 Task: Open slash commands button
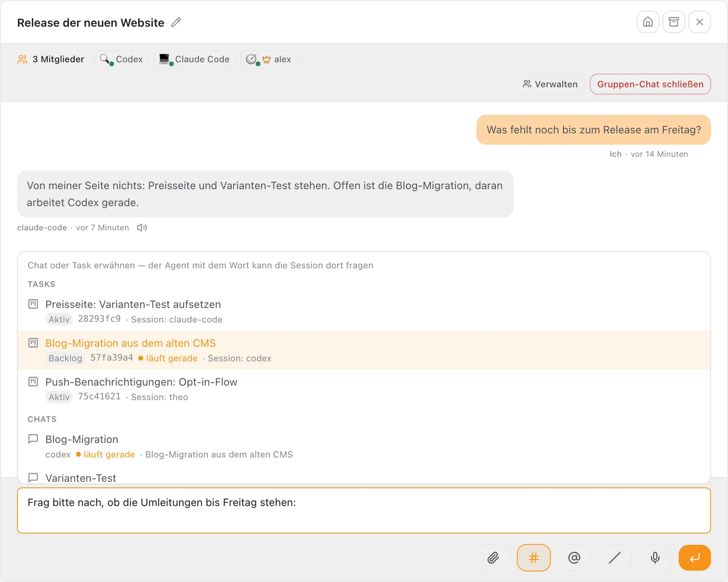[614, 558]
